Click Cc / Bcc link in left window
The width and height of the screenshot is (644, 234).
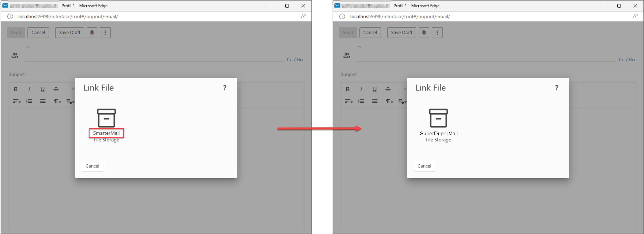296,60
